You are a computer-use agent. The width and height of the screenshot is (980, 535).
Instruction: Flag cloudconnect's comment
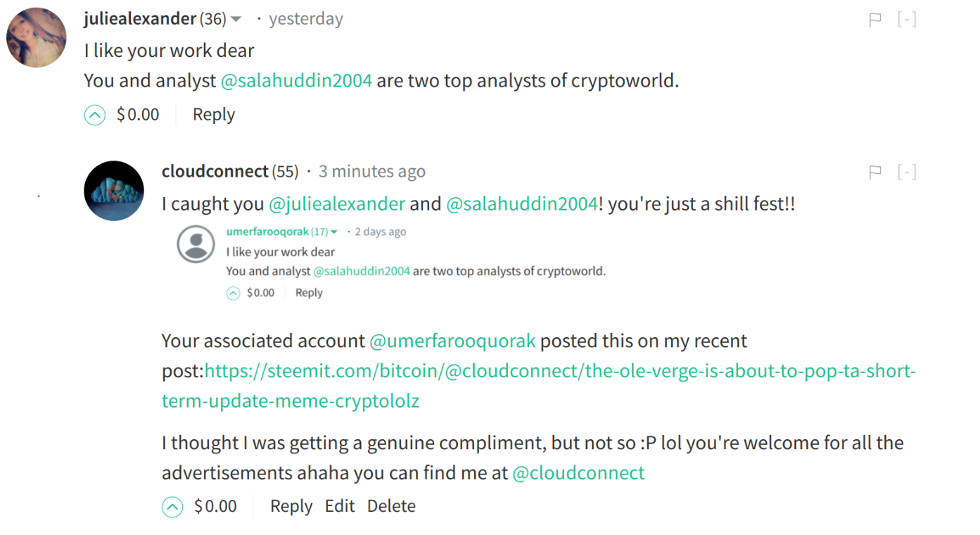pos(875,172)
